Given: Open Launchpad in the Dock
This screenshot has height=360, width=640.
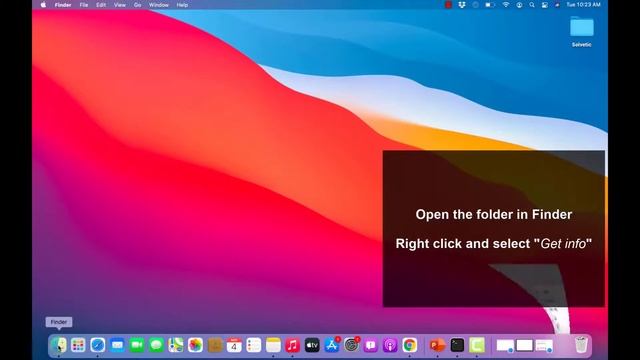Looking at the screenshot, I should tap(78, 345).
